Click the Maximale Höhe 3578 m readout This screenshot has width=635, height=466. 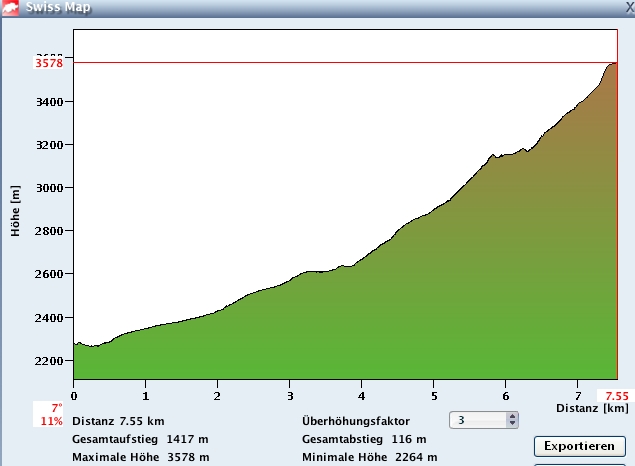140,457
